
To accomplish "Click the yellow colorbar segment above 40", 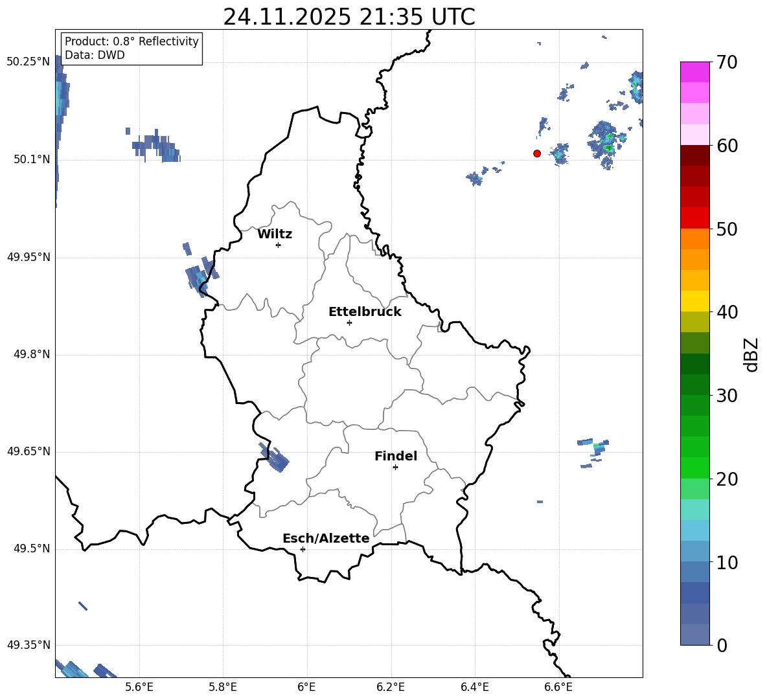I will tap(694, 301).
